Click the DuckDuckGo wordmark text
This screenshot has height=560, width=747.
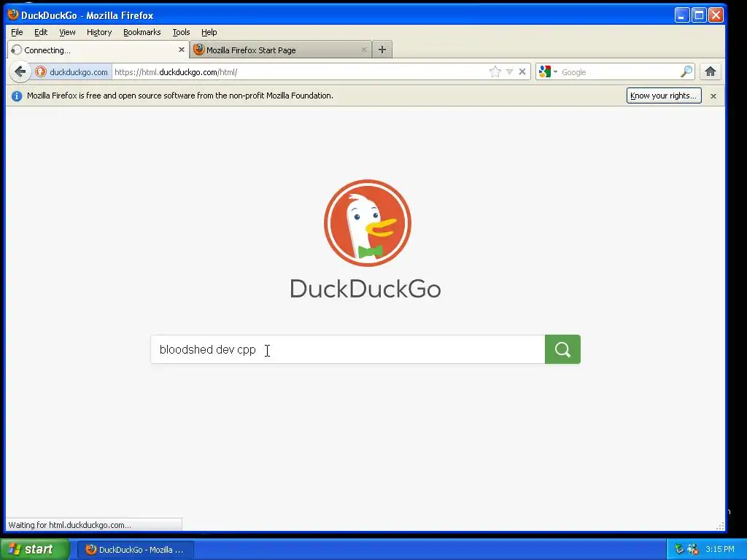(365, 289)
